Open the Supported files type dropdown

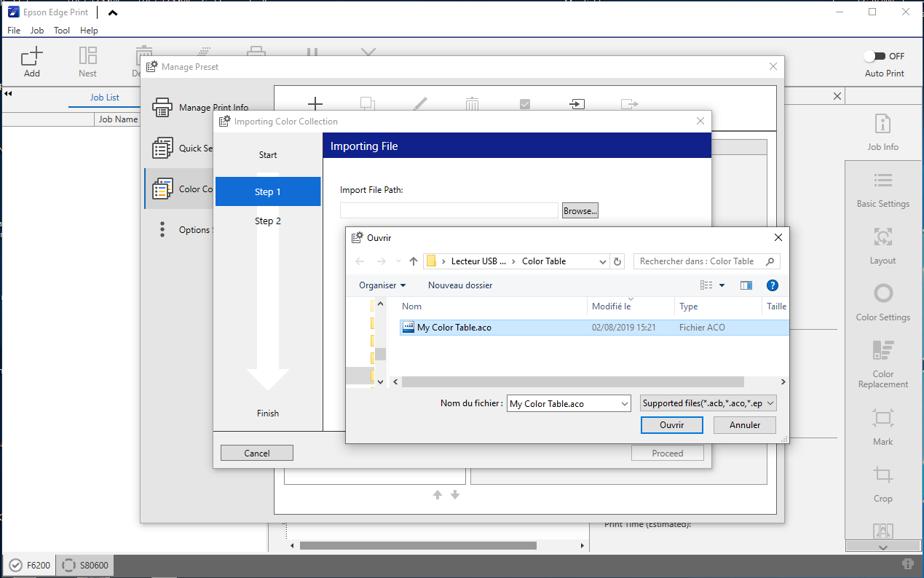coord(708,403)
